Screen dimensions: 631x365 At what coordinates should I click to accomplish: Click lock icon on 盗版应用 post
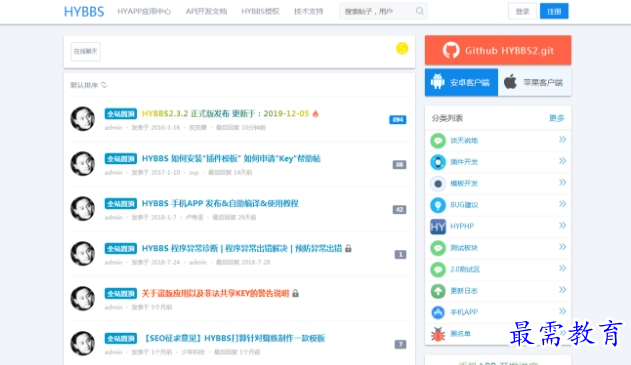pyautogui.click(x=295, y=293)
